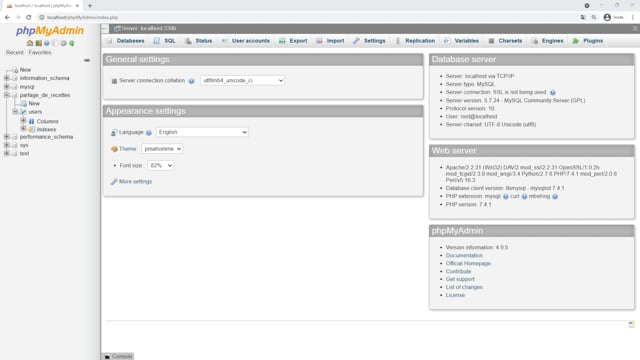Open the License link
This screenshot has height=360, width=640.
tap(455, 295)
